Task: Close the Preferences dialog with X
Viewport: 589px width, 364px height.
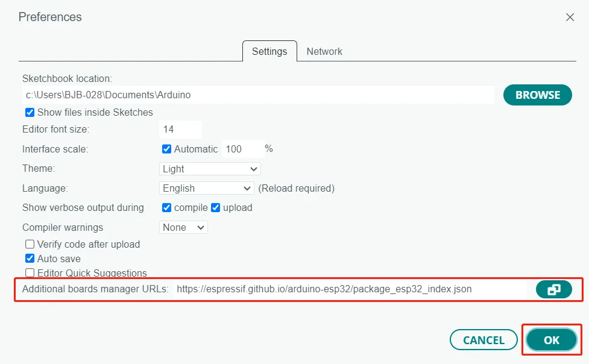Action: tap(570, 17)
